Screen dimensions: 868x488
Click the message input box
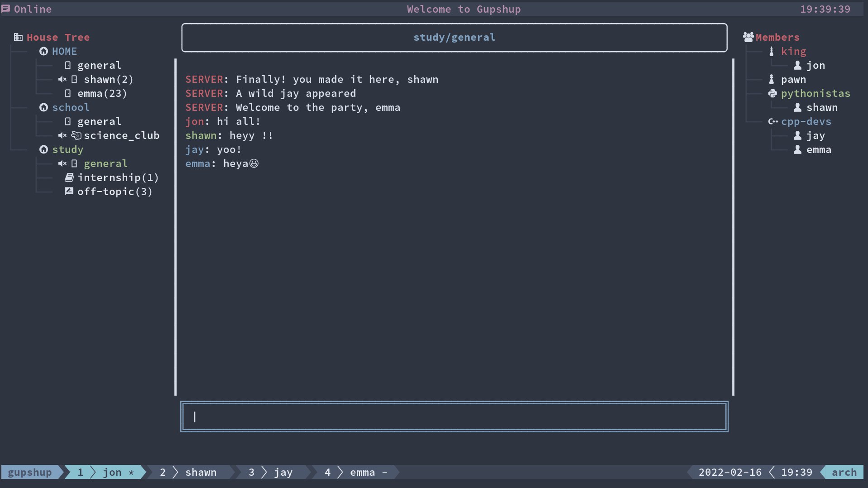(454, 416)
